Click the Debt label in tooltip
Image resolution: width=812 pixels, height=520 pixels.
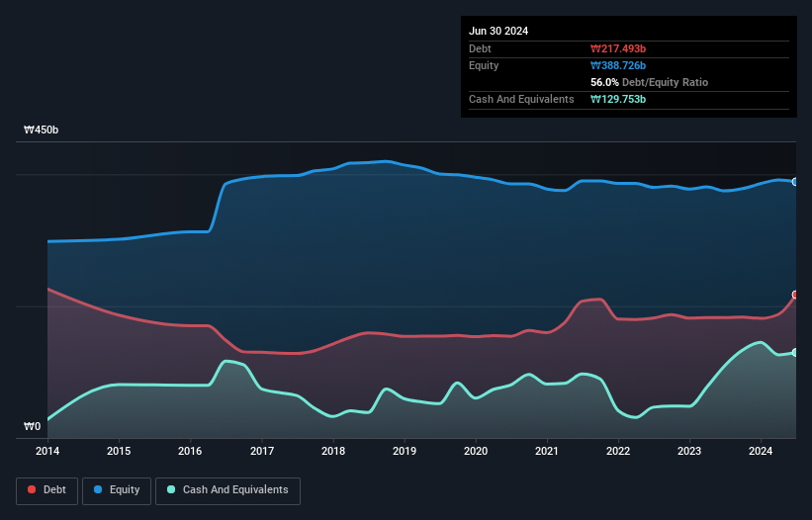tap(480, 48)
